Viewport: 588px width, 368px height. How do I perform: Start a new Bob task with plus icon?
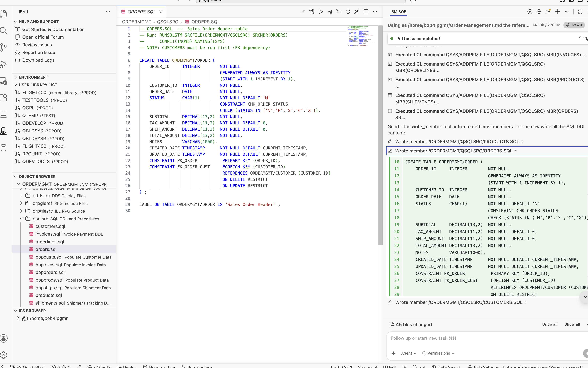pyautogui.click(x=558, y=12)
